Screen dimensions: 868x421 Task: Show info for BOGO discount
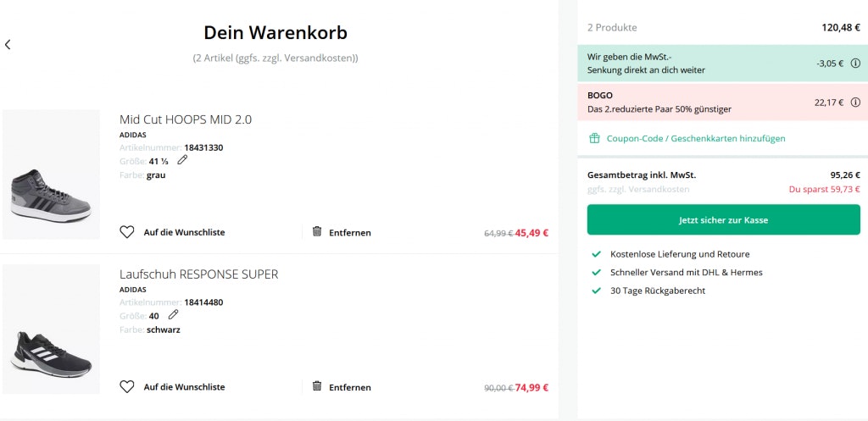tap(855, 102)
